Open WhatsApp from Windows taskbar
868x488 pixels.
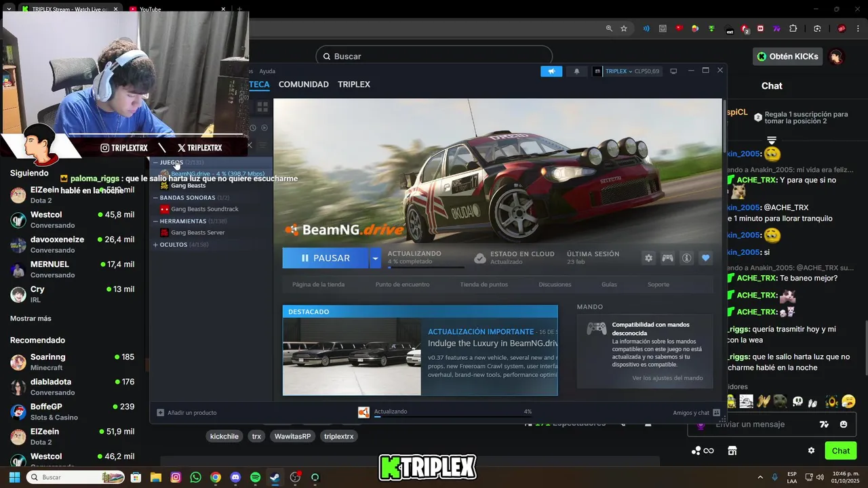pos(196,477)
